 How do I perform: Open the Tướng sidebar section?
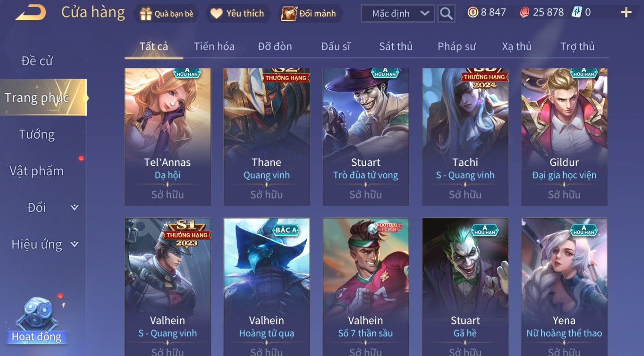(37, 134)
